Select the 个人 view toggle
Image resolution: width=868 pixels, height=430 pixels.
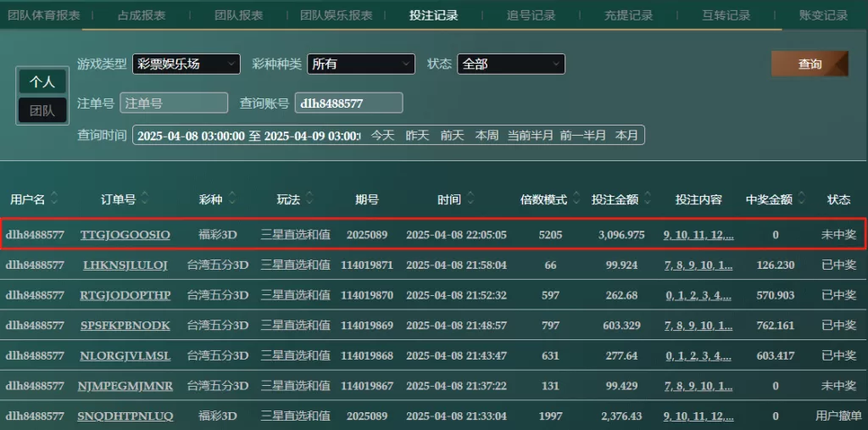42,81
